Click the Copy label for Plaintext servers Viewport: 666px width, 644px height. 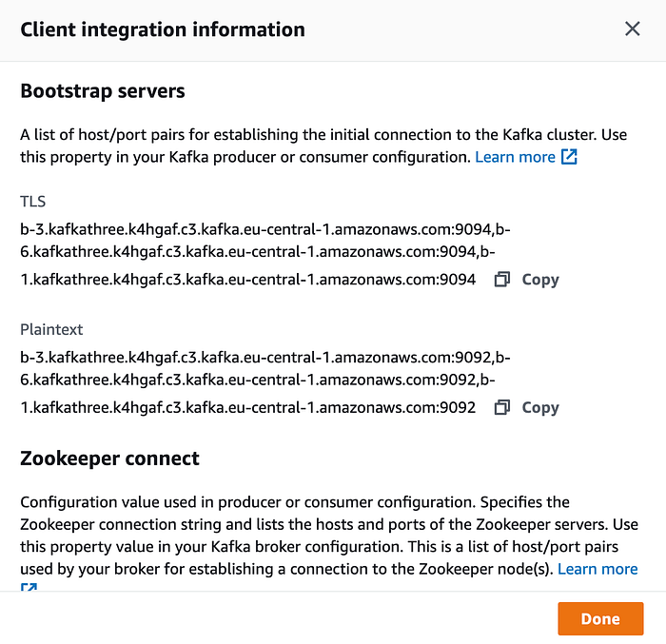point(539,407)
